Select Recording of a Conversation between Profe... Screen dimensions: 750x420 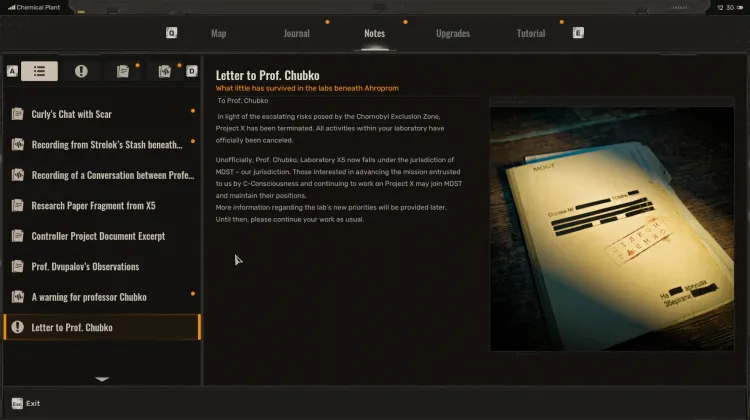(102, 175)
